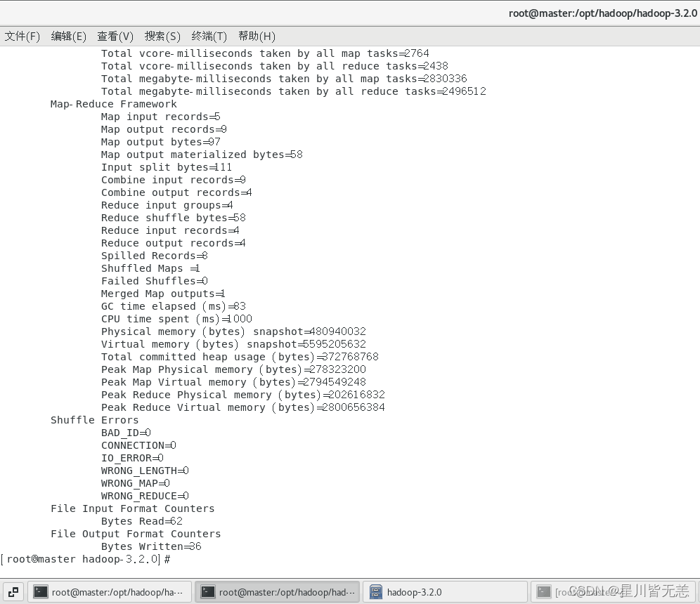Open the 搜索(S) menu
The image size is (700, 604).
[x=162, y=36]
